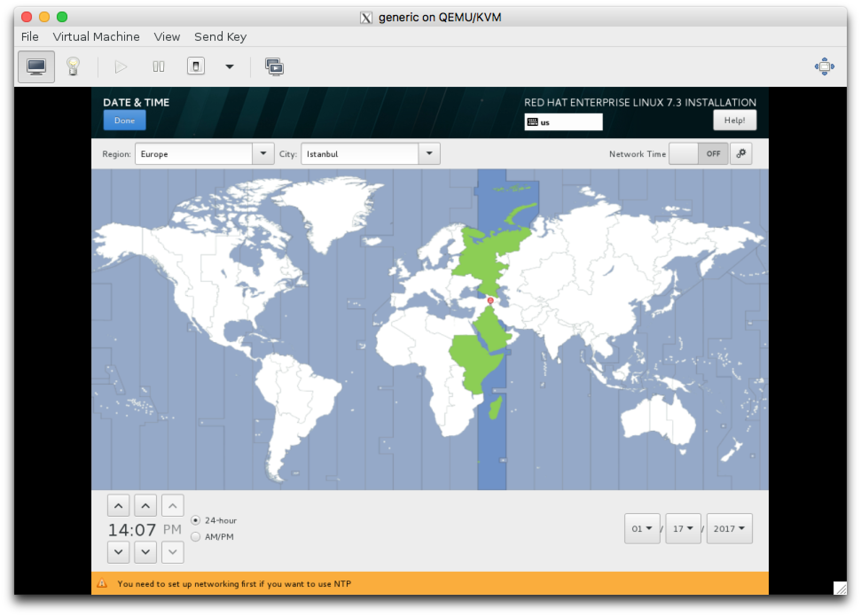
Task: Shut down the virtual machine icon
Action: (x=196, y=66)
